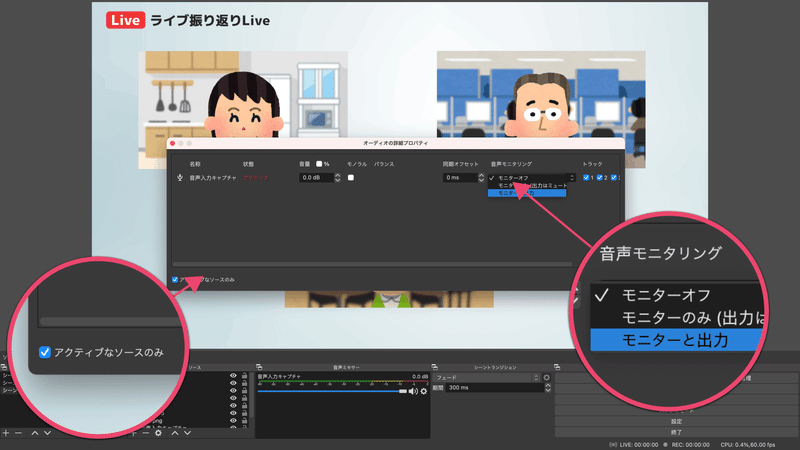Image resolution: width=800 pixels, height=450 pixels.
Task: Click the 音声モニタリング column header
Action: point(511,164)
